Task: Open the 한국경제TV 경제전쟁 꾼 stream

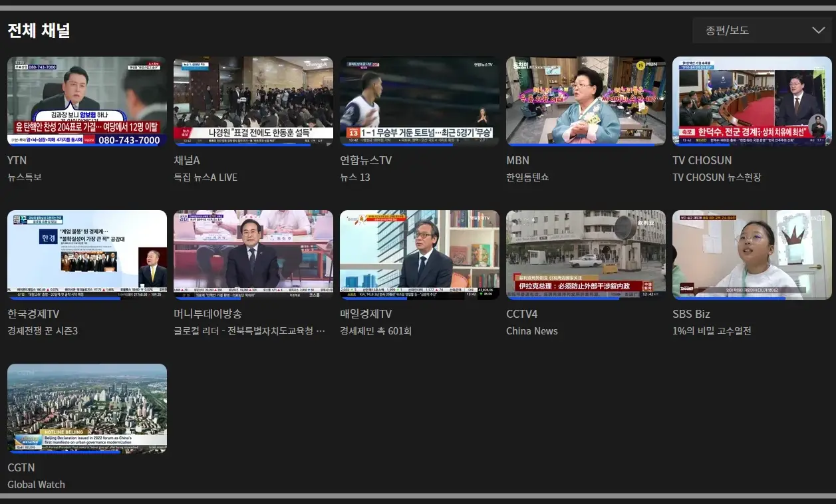Action: (86, 255)
